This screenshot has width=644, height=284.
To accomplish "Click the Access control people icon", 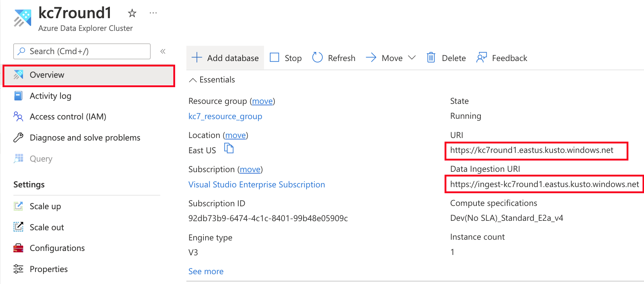I will pyautogui.click(x=18, y=117).
